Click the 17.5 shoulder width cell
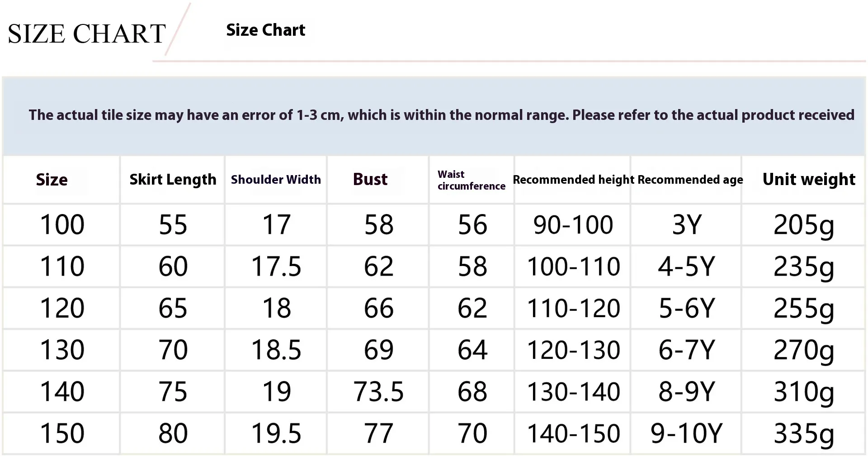 276,266
